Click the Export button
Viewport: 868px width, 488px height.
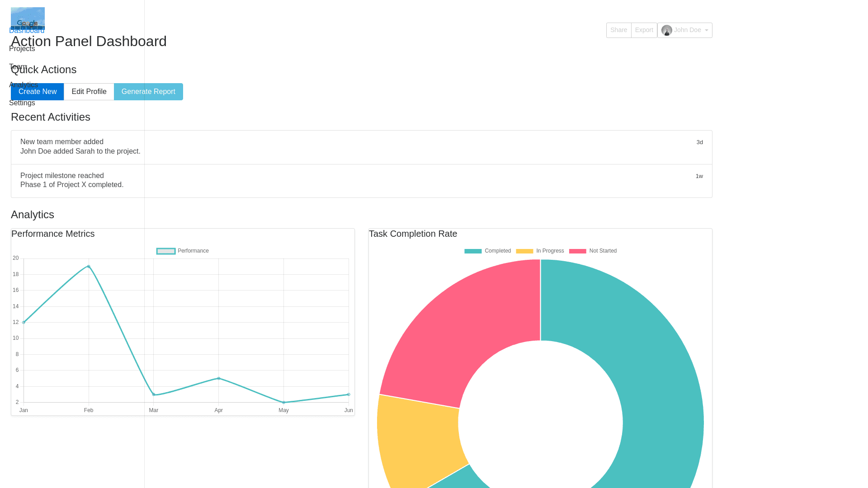(644, 30)
